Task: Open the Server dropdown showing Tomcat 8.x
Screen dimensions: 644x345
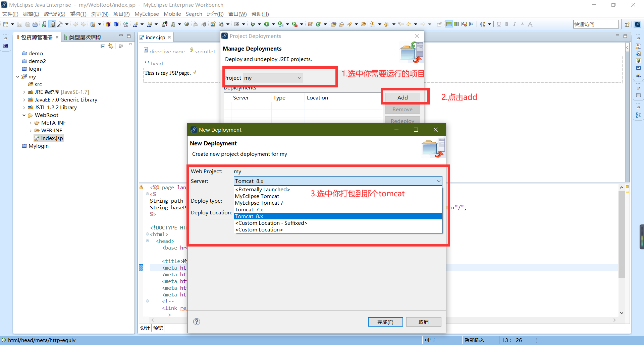Action: point(338,181)
